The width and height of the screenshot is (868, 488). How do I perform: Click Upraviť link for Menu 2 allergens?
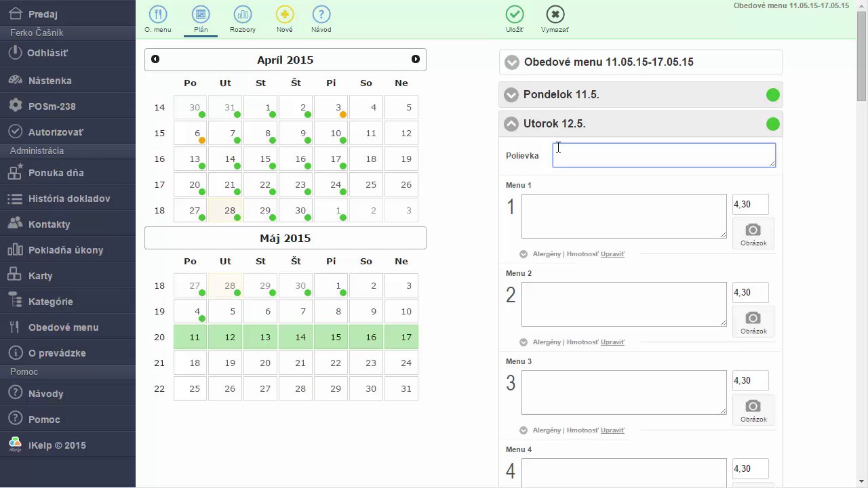612,342
